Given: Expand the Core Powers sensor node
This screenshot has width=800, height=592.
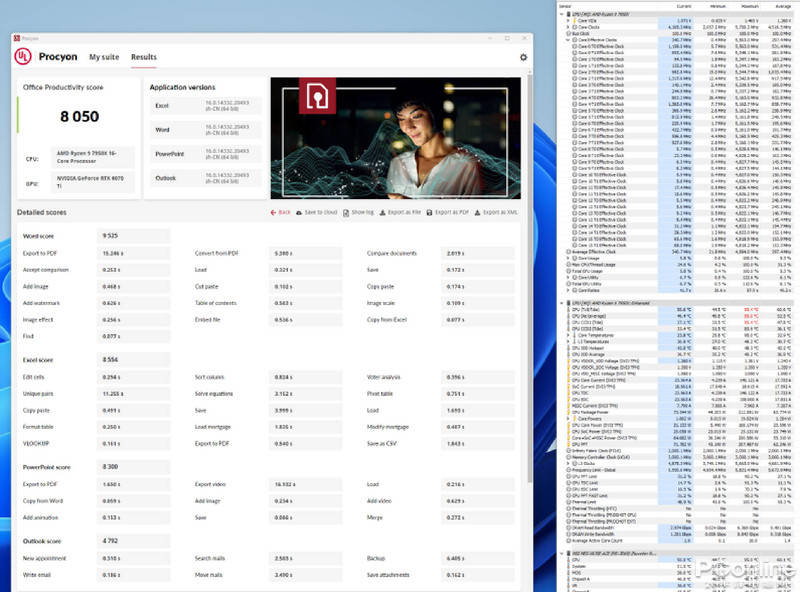Looking at the screenshot, I should pos(568,418).
